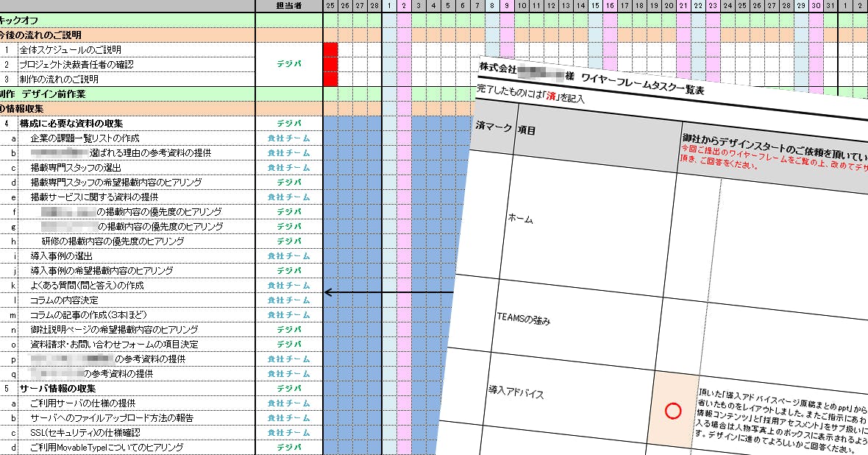The image size is (868, 455).
Task: Click the red circle mark in 導入アドバイス row
Action: (672, 412)
